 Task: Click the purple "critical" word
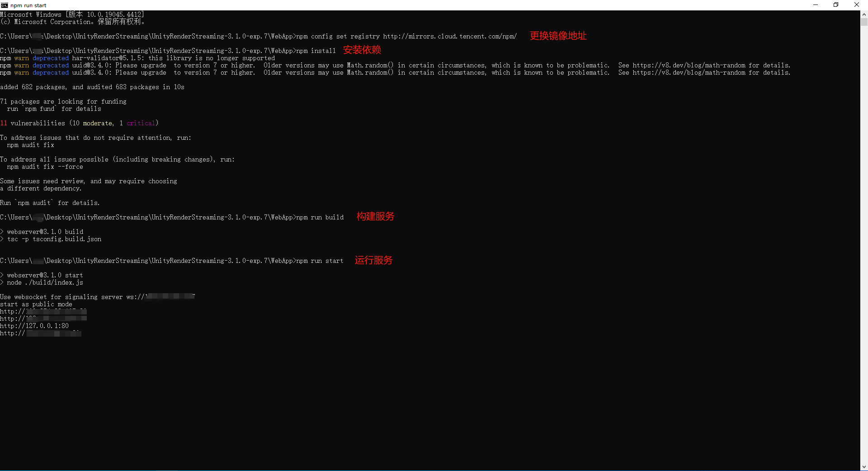(x=141, y=123)
